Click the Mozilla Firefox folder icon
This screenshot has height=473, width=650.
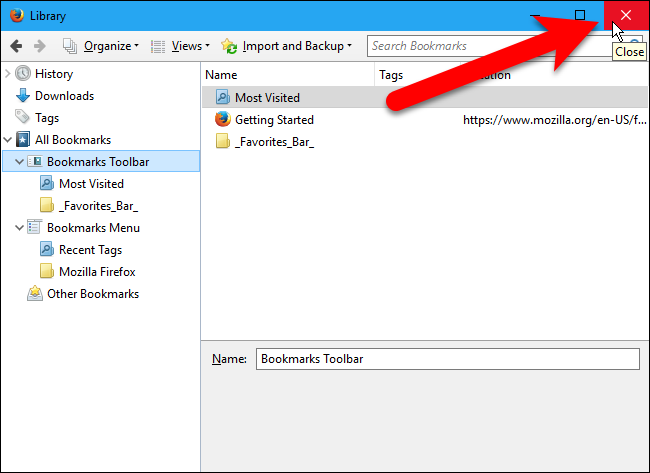point(46,271)
